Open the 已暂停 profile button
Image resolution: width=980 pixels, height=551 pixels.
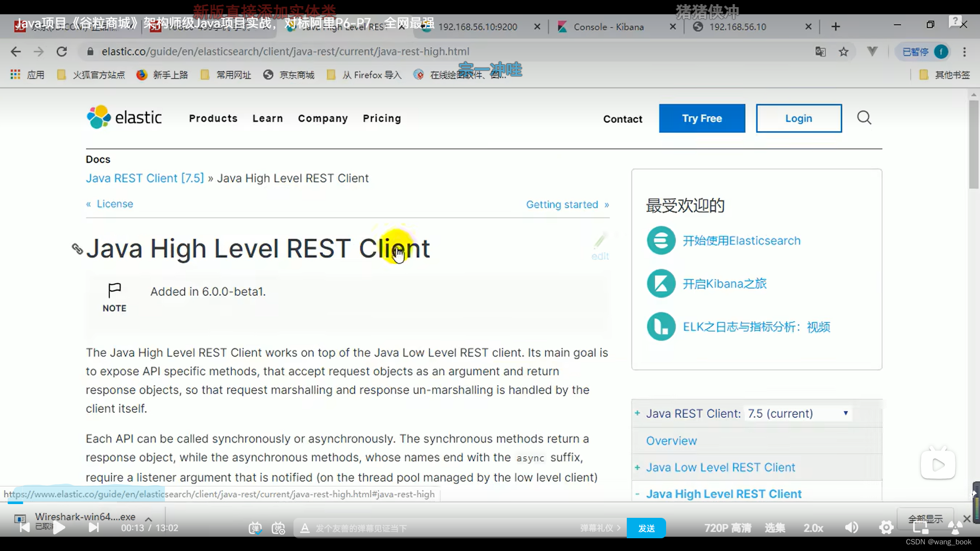[924, 52]
